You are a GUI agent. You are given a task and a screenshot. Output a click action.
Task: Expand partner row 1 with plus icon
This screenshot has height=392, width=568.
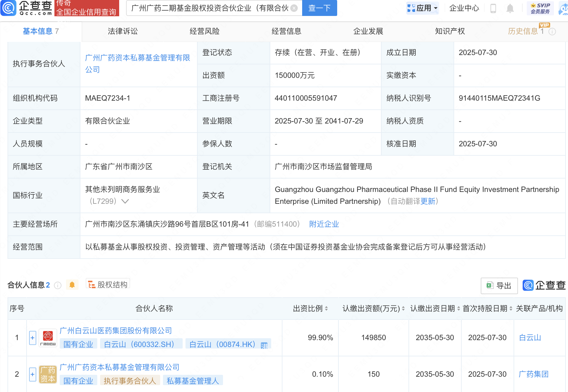click(32, 338)
